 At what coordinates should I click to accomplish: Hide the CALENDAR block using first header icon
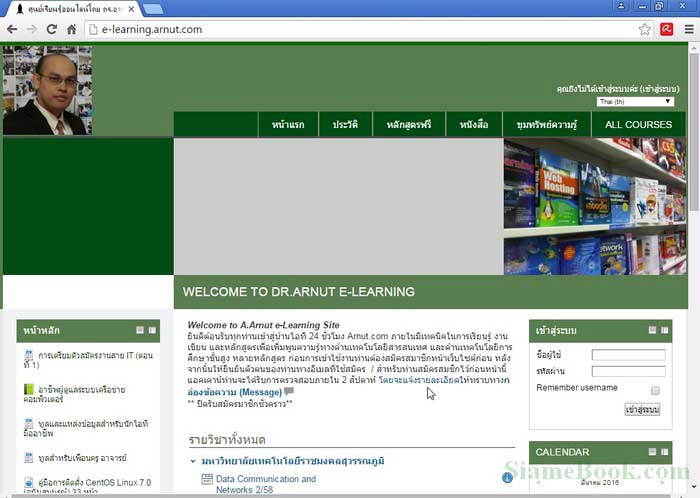click(652, 452)
